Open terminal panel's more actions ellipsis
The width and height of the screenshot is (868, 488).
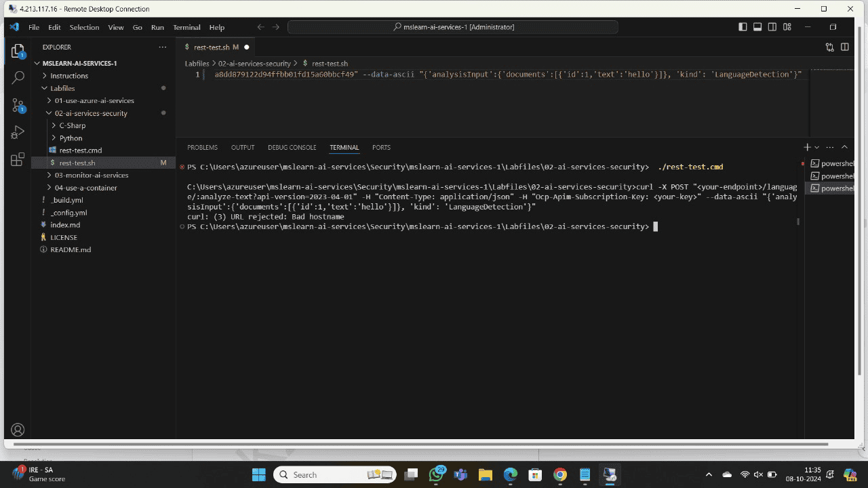(x=831, y=147)
